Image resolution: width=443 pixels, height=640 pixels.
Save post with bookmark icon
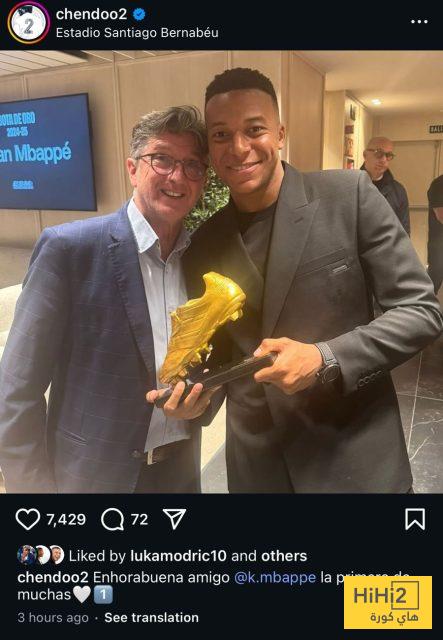tap(415, 519)
